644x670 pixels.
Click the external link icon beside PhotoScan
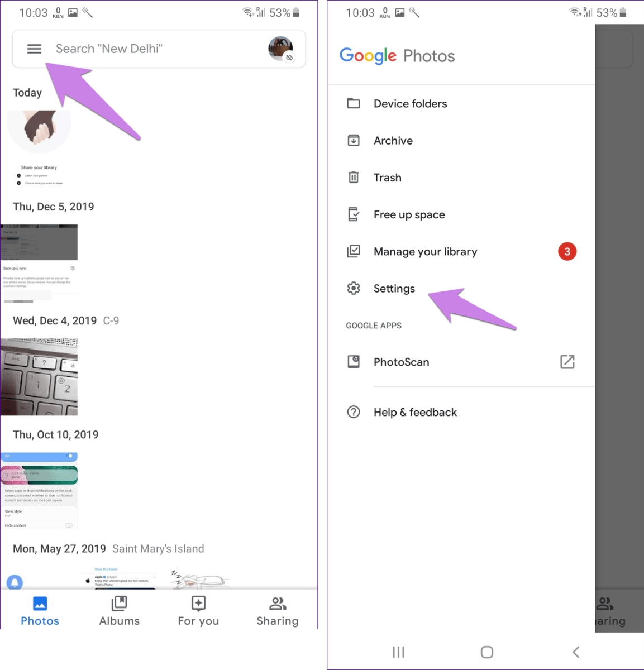[x=567, y=362]
